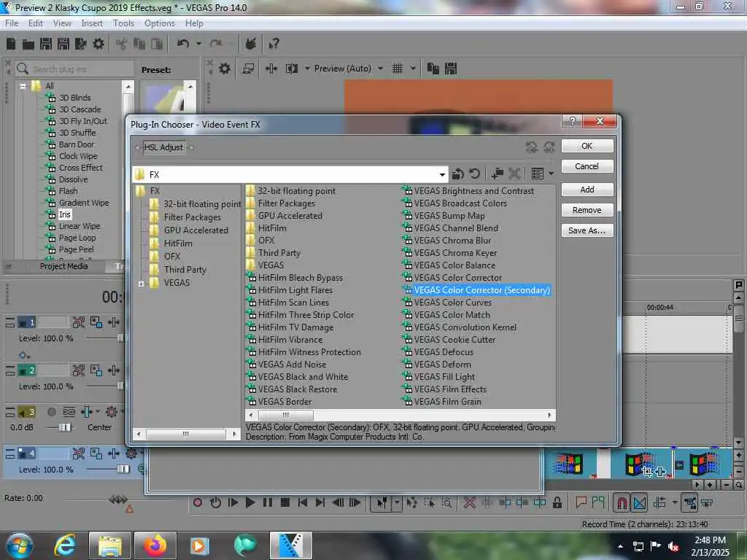Open Insert menu
This screenshot has height=560, width=747.
92,23
